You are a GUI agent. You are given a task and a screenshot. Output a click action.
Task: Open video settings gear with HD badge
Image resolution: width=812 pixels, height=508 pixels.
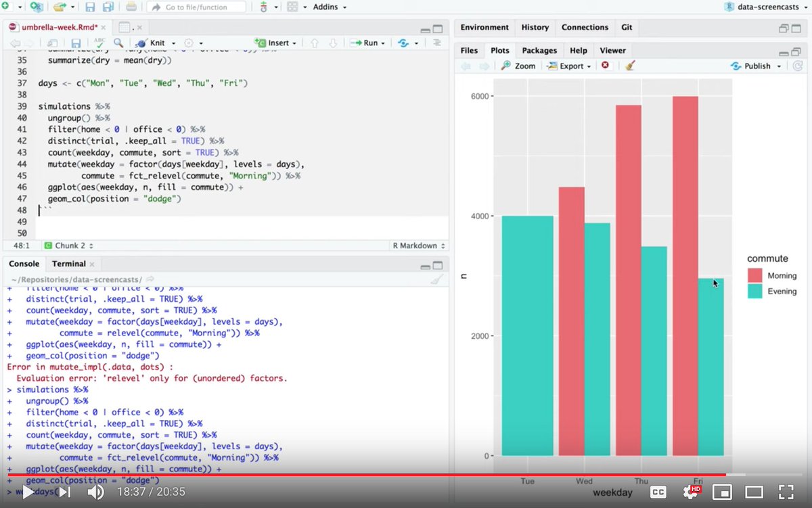(x=691, y=492)
